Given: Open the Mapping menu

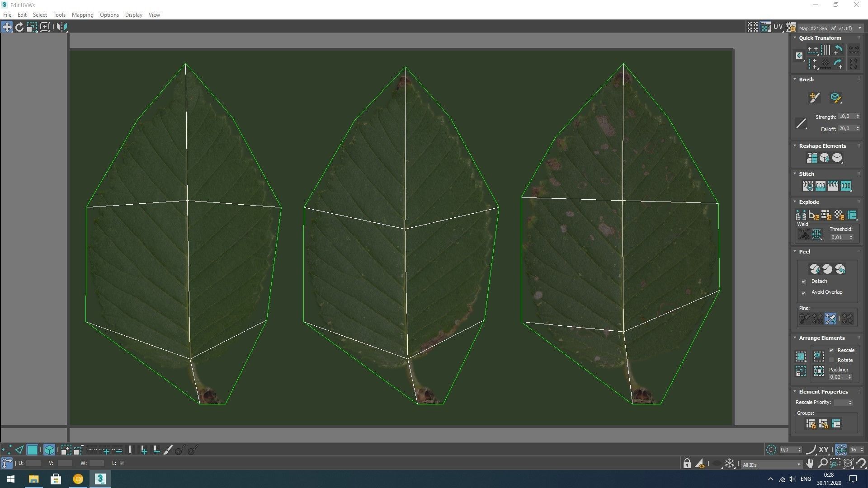Looking at the screenshot, I should 82,14.
